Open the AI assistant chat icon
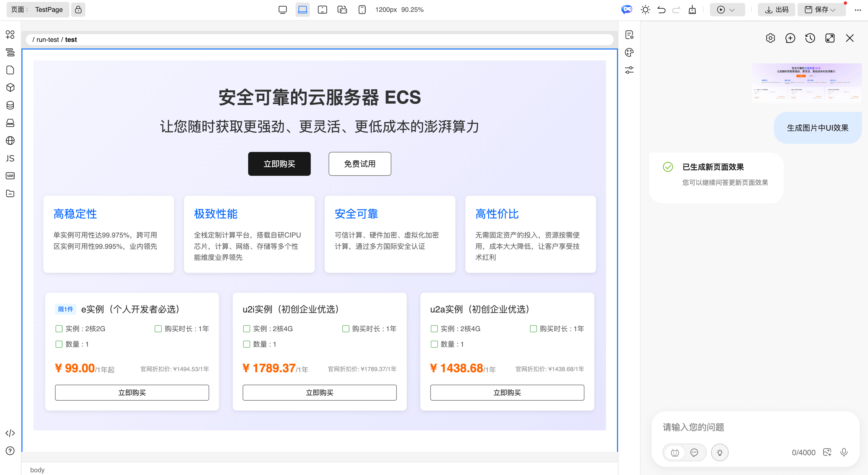868x475 pixels. pyautogui.click(x=627, y=9)
